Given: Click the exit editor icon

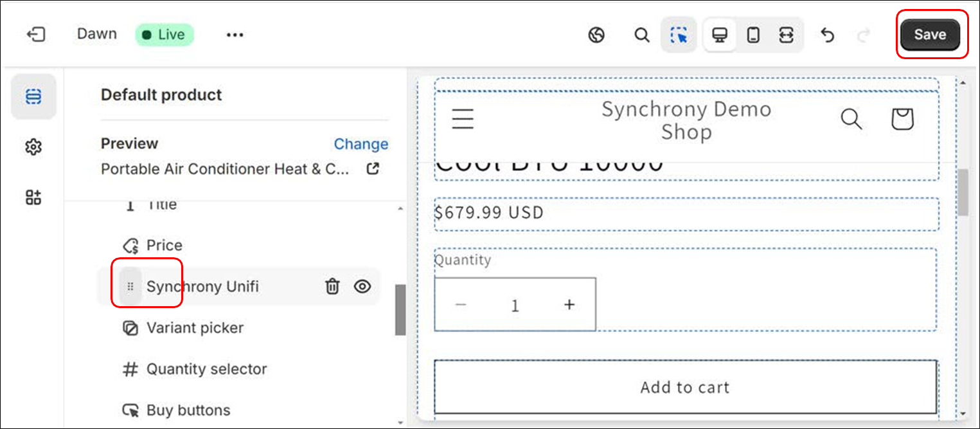Looking at the screenshot, I should pyautogui.click(x=35, y=35).
